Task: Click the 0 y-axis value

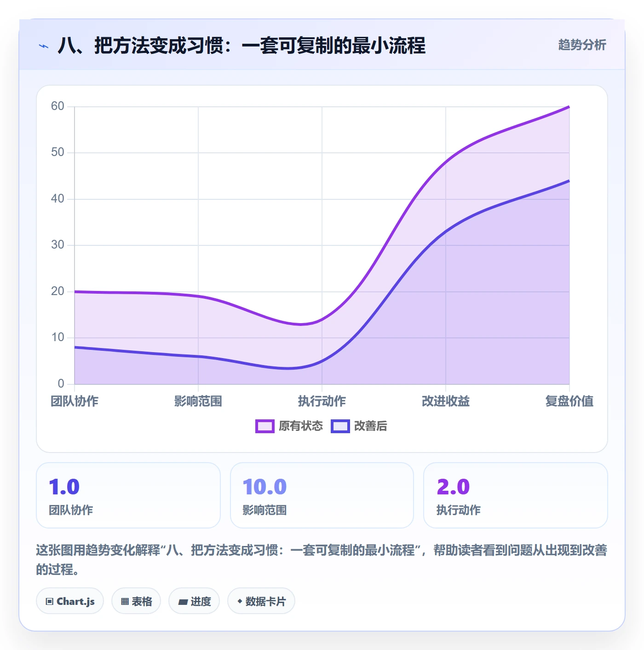Action: tap(61, 384)
